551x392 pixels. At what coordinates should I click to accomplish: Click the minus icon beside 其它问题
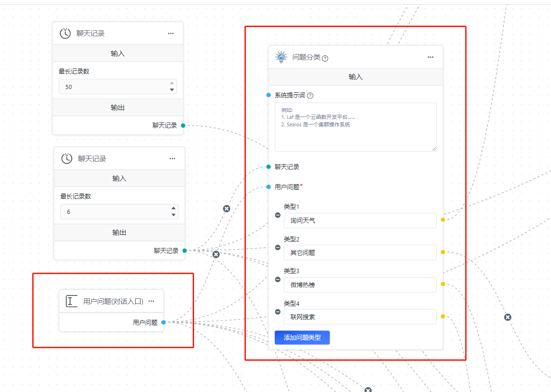(278, 248)
